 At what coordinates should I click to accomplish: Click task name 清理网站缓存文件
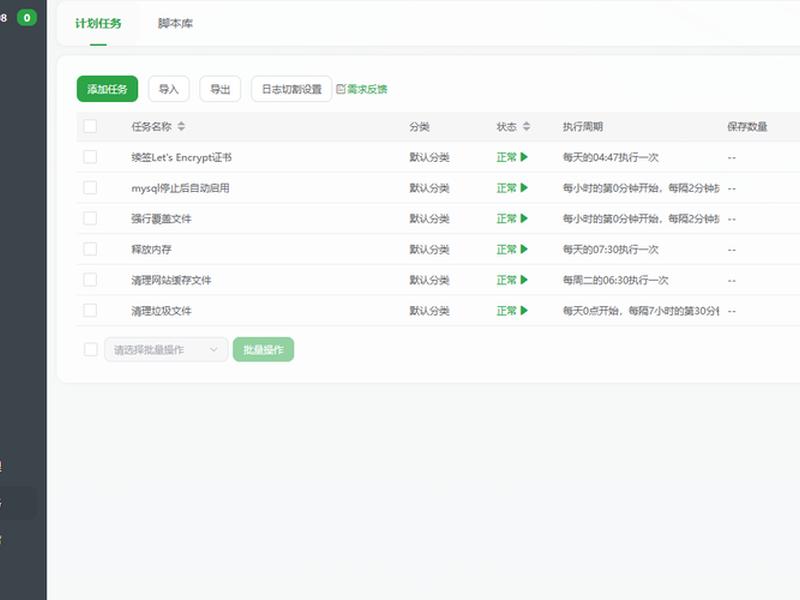coord(171,280)
